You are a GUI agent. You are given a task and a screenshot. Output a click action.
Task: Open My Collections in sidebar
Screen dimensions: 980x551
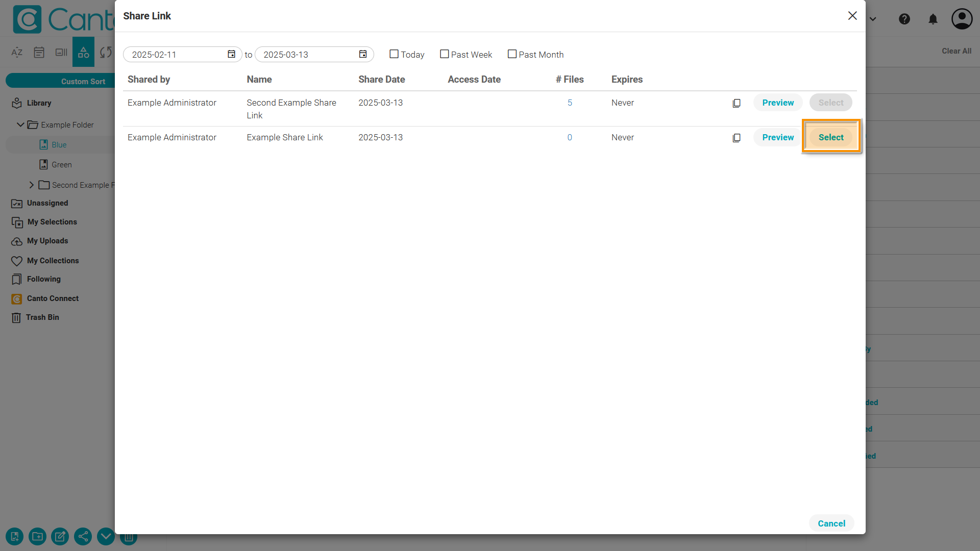(53, 261)
